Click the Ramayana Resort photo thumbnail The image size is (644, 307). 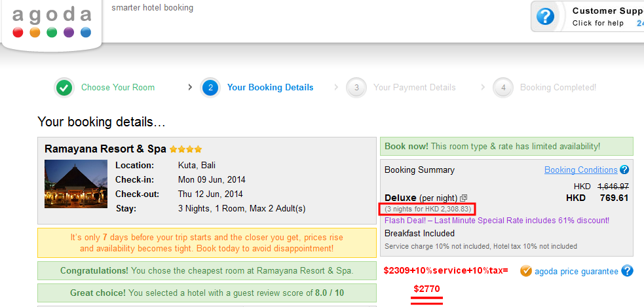pyautogui.click(x=75, y=184)
